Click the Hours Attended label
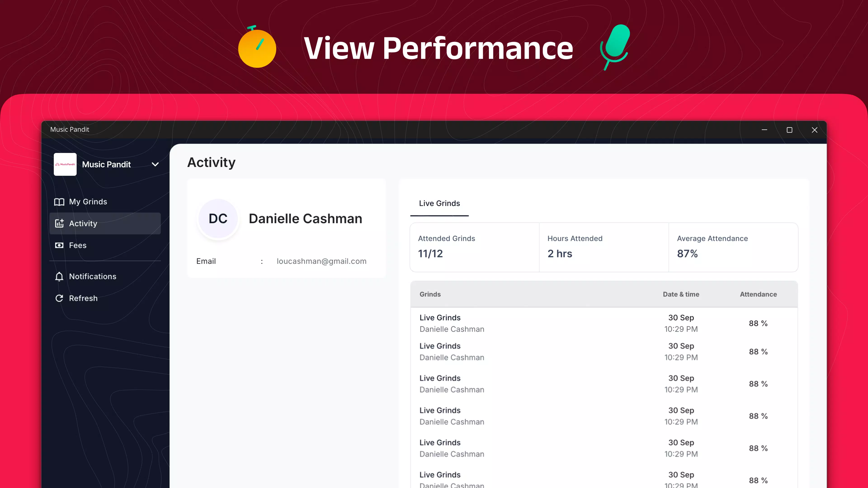The image size is (868, 488). tap(575, 238)
